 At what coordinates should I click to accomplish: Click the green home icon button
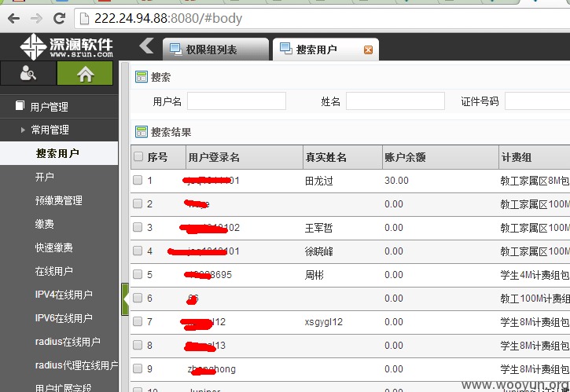[x=85, y=74]
